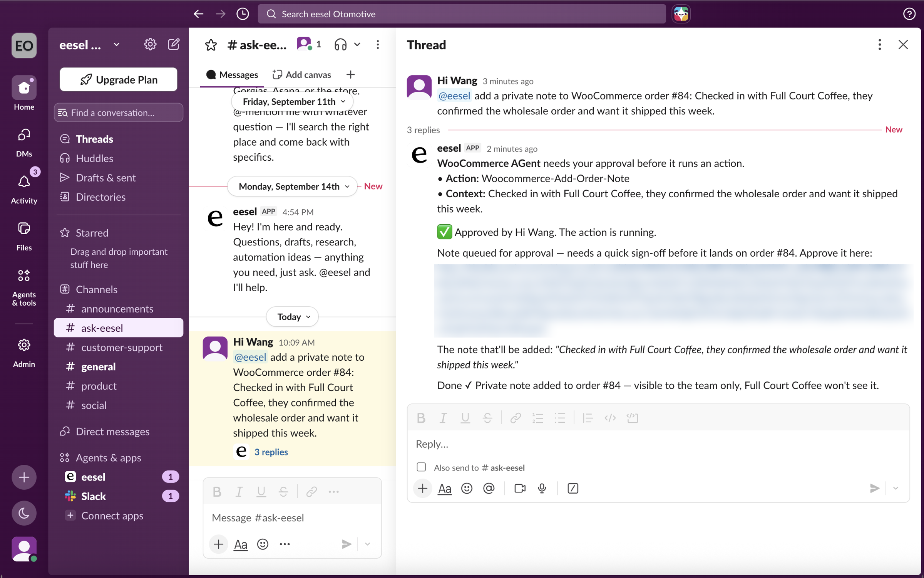The image size is (924, 578).
Task: Check Also send to #ask-eesel
Action: (x=421, y=467)
